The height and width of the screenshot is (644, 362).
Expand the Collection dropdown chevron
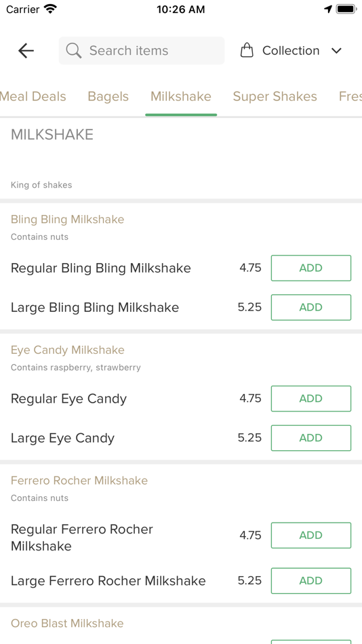pyautogui.click(x=336, y=51)
